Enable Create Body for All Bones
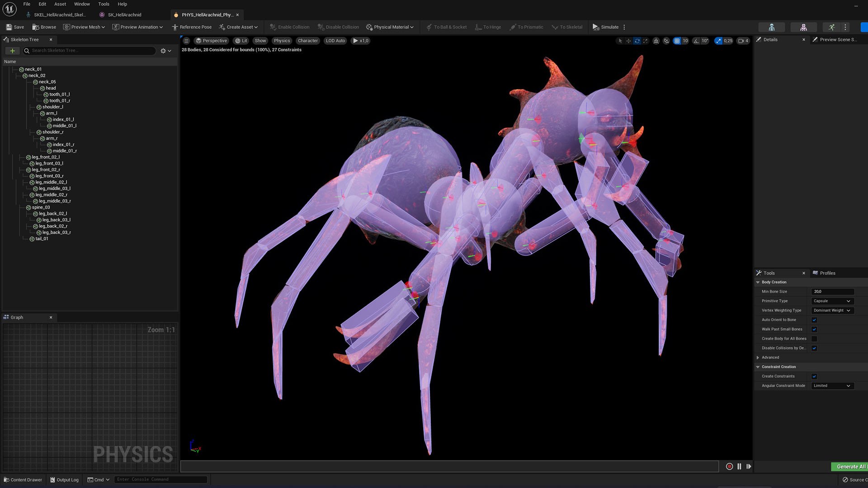 [814, 339]
